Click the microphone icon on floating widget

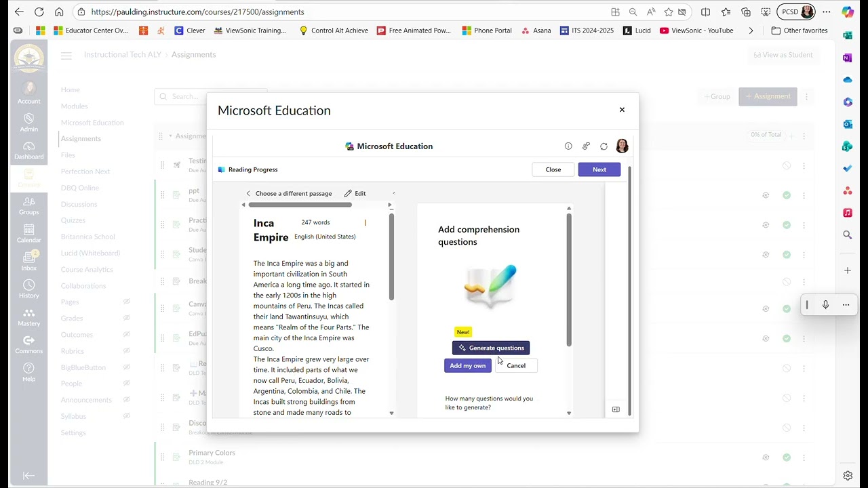click(825, 305)
